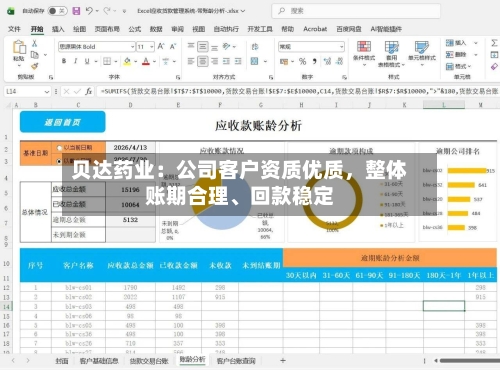Click the Increase Font Size icon

click(161, 46)
